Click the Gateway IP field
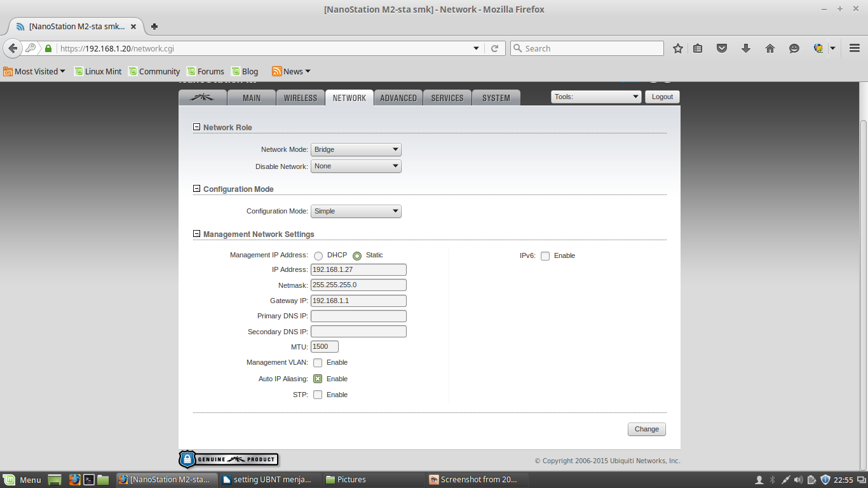868x488 pixels. 358,301
